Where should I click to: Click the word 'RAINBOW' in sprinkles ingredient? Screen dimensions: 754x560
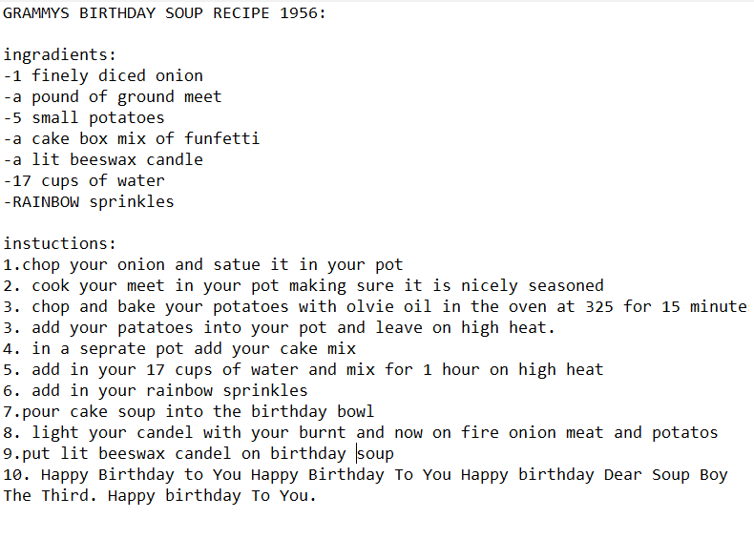click(x=46, y=201)
